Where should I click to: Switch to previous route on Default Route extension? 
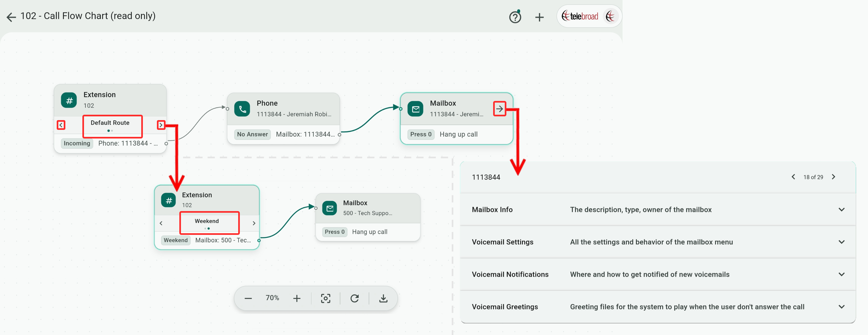[61, 125]
